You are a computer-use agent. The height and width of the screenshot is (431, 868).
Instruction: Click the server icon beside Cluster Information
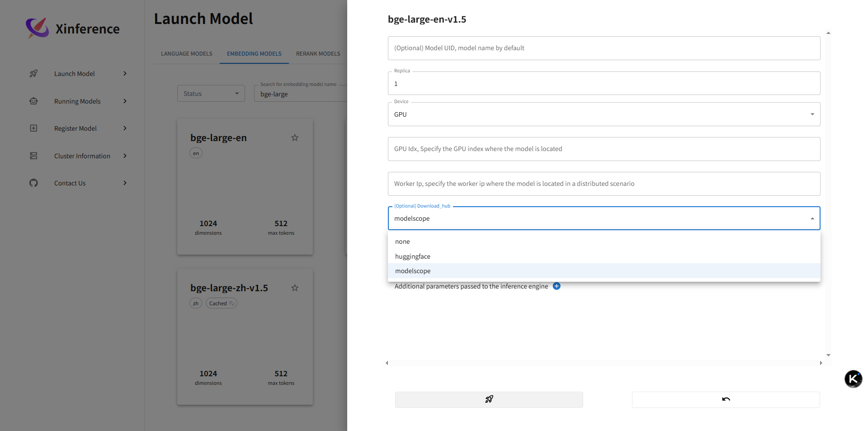pos(33,156)
